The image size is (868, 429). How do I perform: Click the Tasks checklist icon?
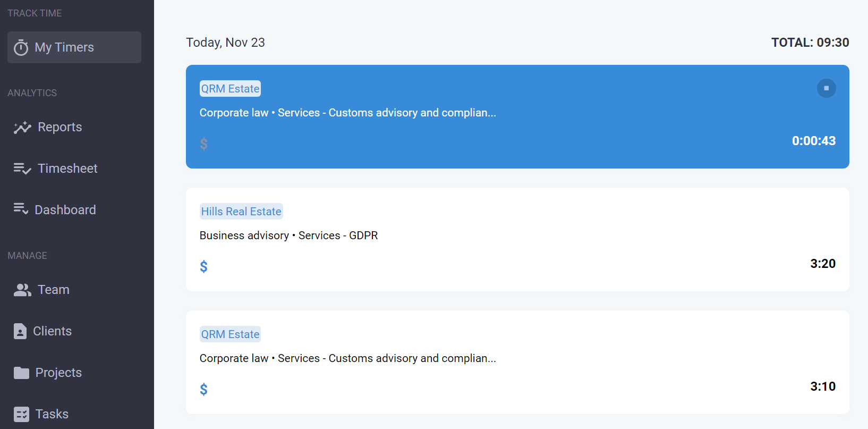tap(21, 414)
